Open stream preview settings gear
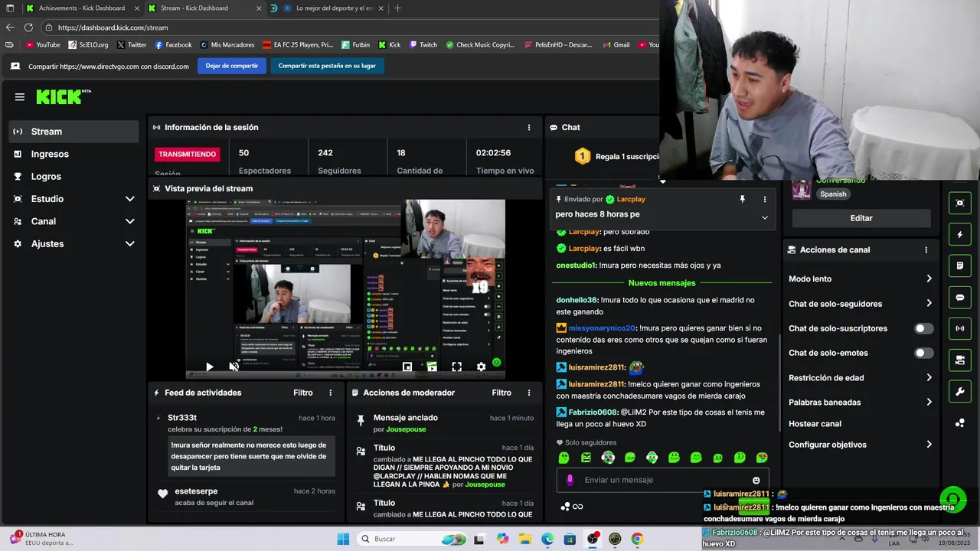Image resolution: width=980 pixels, height=551 pixels. (481, 367)
